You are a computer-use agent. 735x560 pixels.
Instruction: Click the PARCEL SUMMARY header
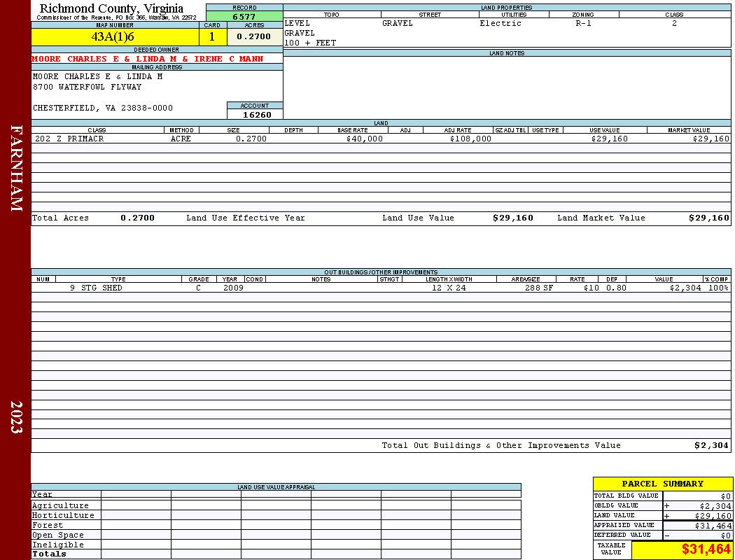pos(663,484)
